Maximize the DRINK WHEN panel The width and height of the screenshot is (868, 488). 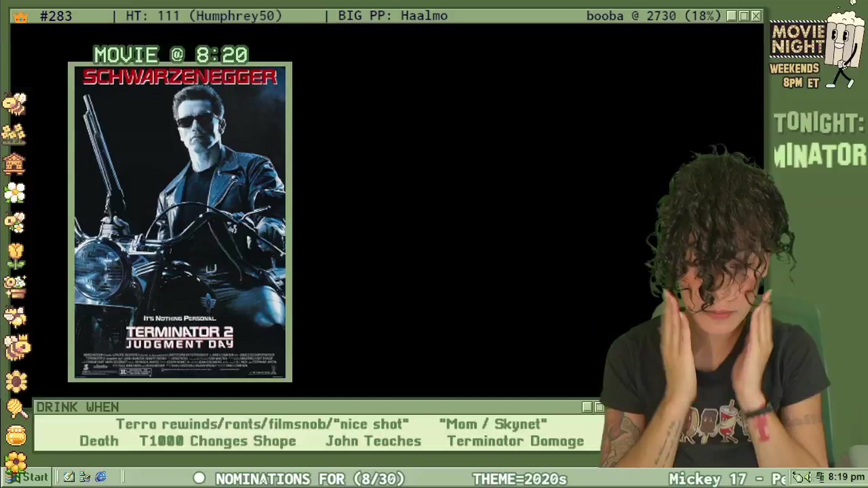pos(599,407)
